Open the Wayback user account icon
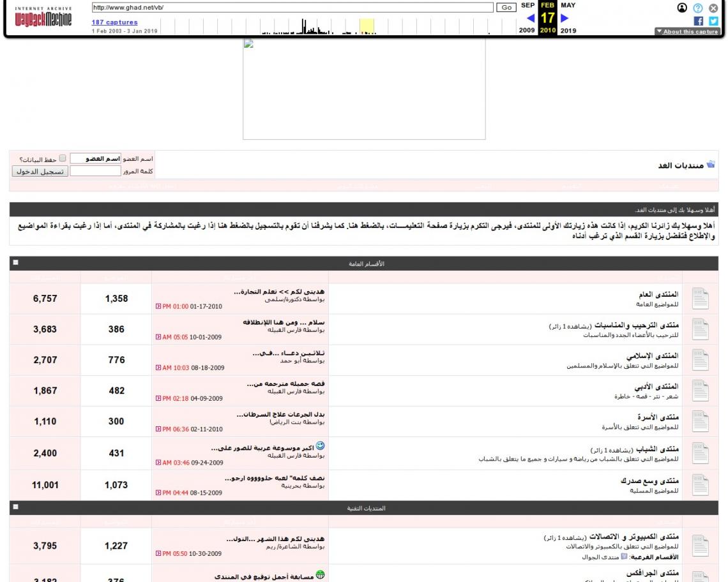The width and height of the screenshot is (728, 582). click(x=681, y=8)
